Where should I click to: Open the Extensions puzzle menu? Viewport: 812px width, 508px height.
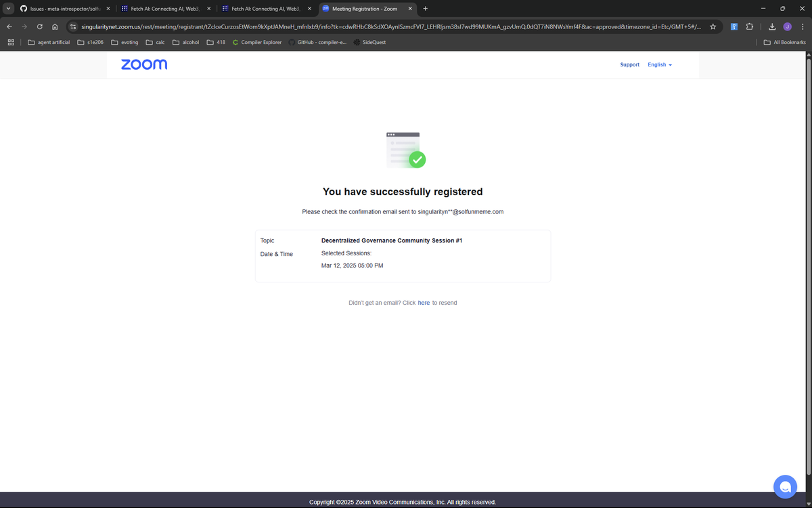(750, 26)
